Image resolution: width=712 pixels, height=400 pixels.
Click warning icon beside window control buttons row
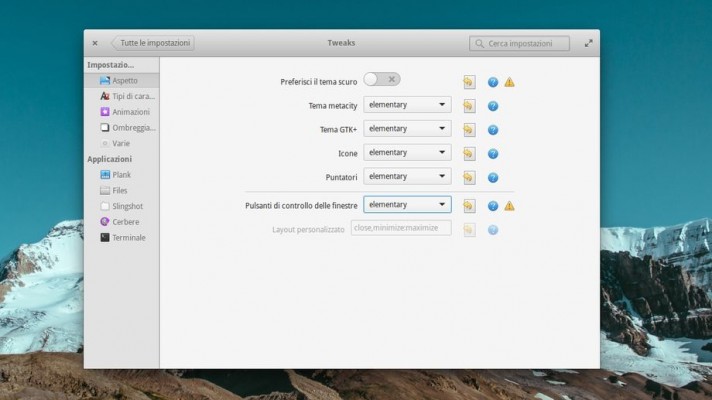[x=509, y=206]
